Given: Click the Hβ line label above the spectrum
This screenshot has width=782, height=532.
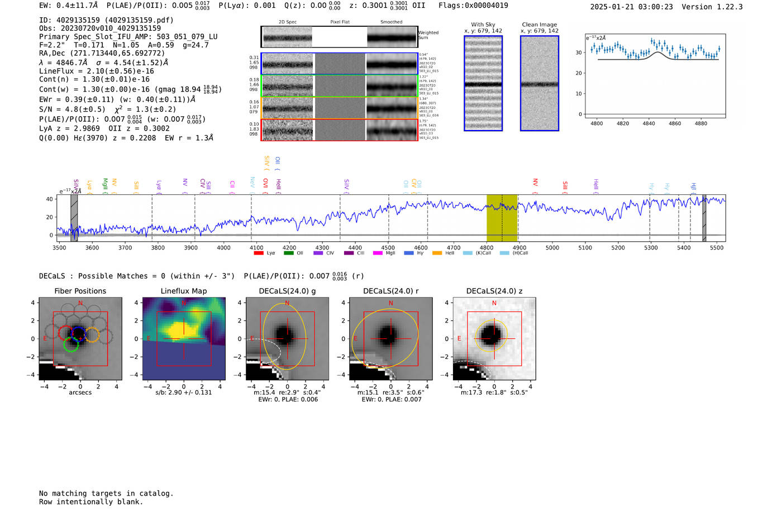Looking at the screenshot, I should pyautogui.click(x=693, y=187).
